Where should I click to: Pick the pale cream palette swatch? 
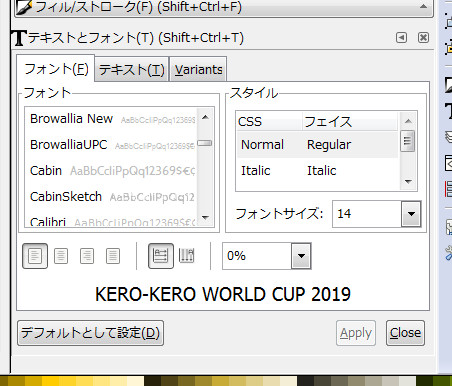(x=135, y=381)
